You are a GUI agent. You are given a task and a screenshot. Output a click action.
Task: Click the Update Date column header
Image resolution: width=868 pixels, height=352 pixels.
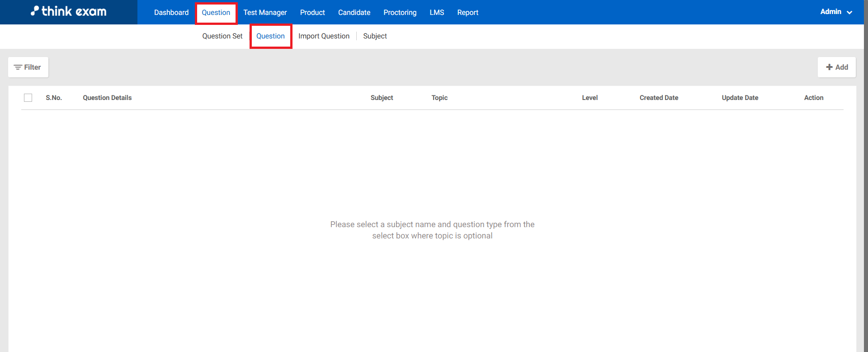(x=740, y=98)
